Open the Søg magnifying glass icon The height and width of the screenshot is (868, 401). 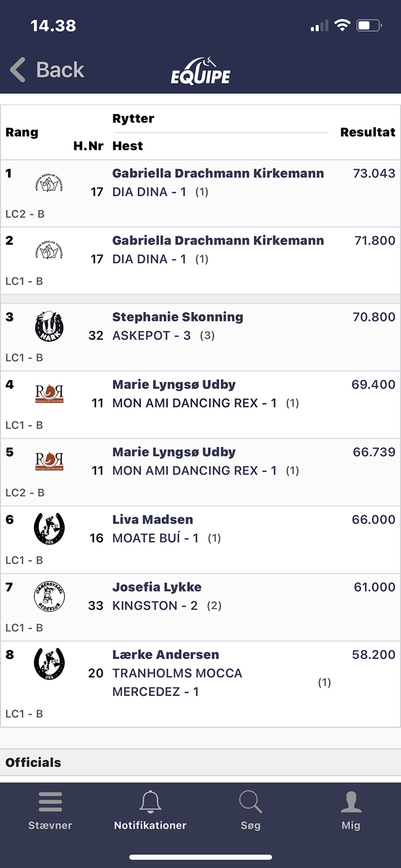250,801
